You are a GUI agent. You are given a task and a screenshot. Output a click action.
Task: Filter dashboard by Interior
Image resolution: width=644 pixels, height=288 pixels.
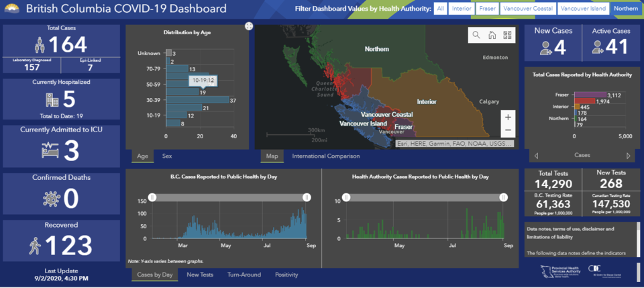462,8
